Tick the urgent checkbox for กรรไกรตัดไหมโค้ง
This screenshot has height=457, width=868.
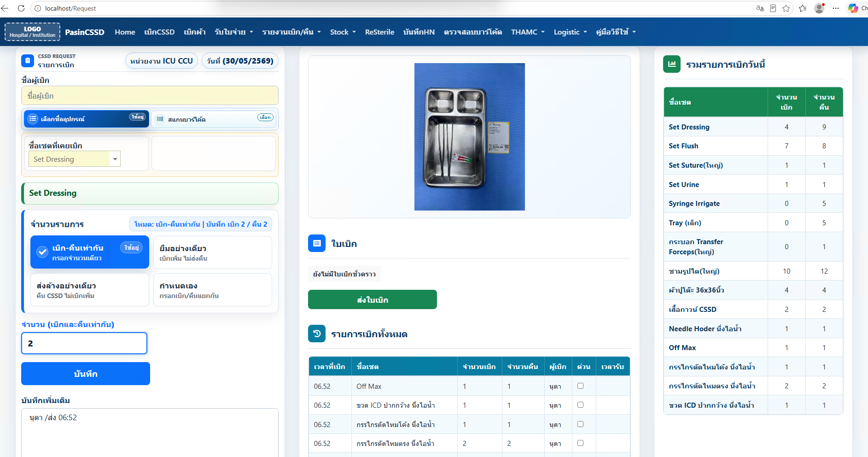coord(580,424)
